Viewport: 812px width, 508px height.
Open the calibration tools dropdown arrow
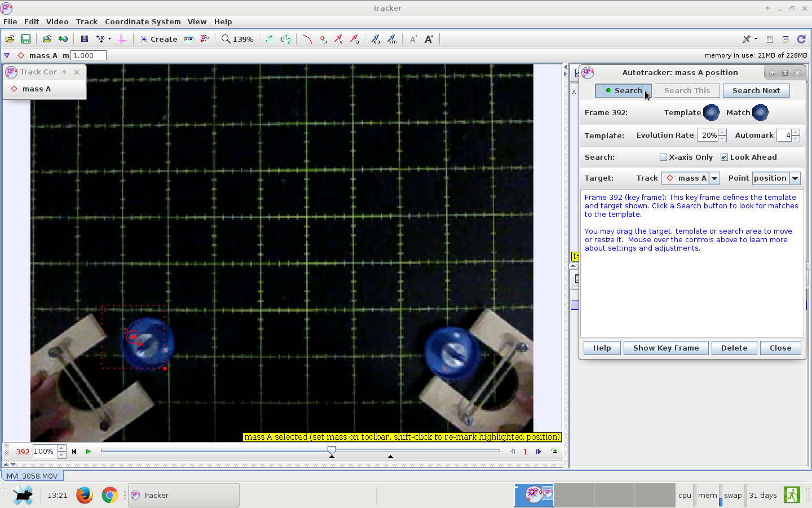click(x=109, y=39)
